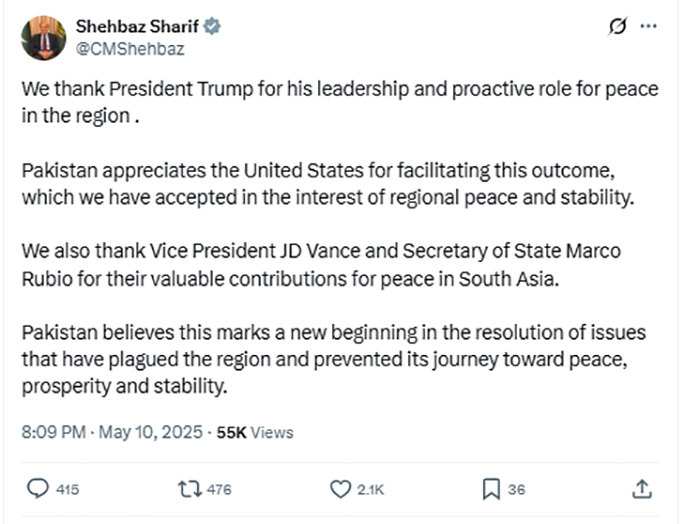This screenshot has height=524, width=700.
Task: Click the 2.1K likes count
Action: pos(371,490)
